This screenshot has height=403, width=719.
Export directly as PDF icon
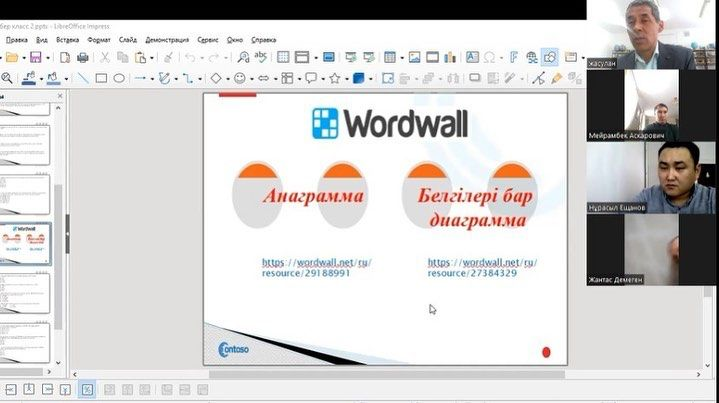point(65,57)
